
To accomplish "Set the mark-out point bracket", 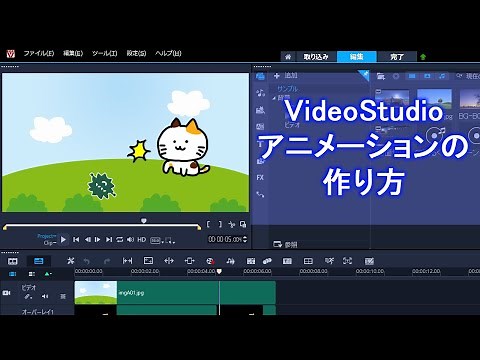I will 220,224.
